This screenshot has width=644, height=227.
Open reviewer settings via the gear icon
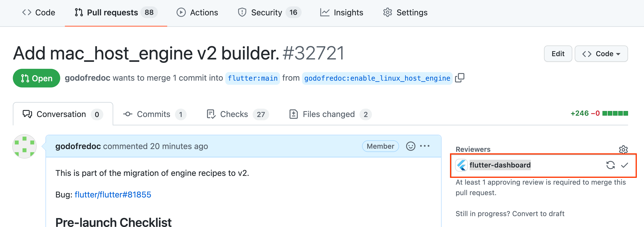pos(623,150)
